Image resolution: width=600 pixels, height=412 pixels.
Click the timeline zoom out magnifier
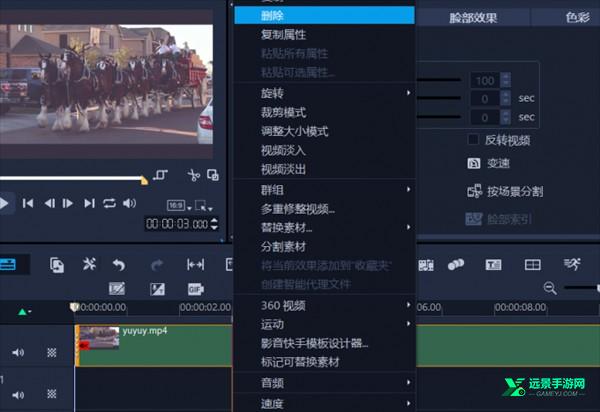pyautogui.click(x=550, y=288)
